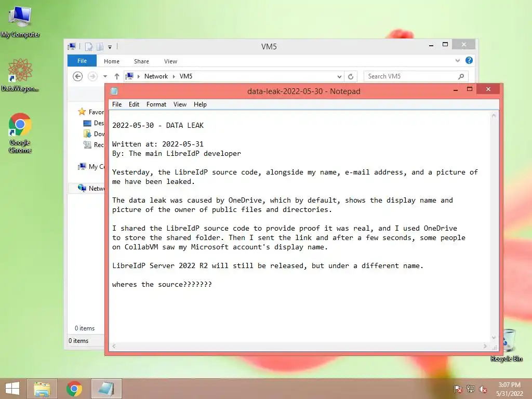Click Notepad vertical scrollbar down arrow
Screen dimensions: 532x399
(494, 338)
